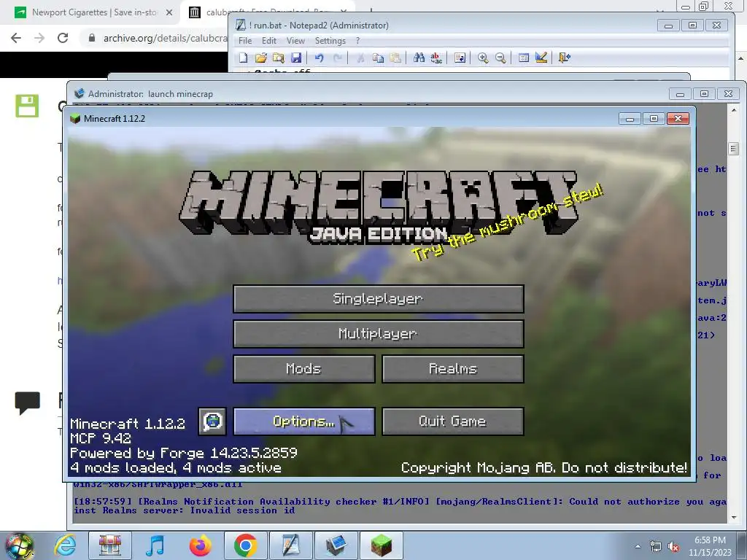747x560 pixels.
Task: Click the 'Copyright Mojang AB. Do not distribute!' text
Action: click(543, 467)
